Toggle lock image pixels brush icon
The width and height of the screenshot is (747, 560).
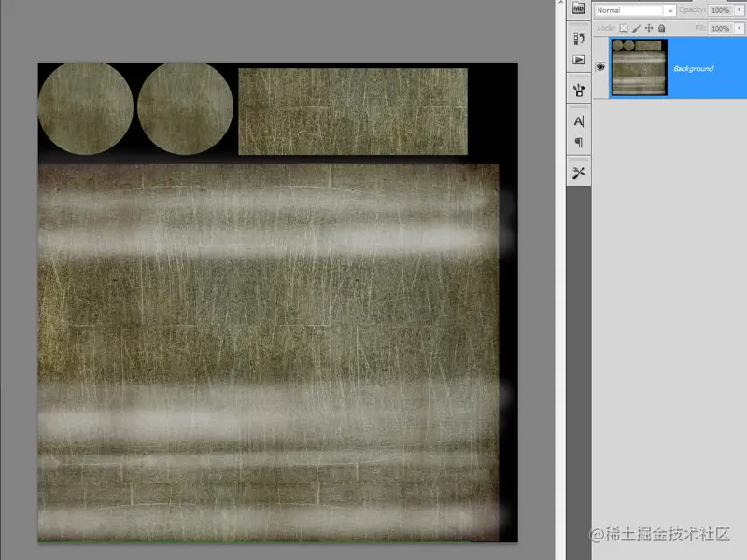click(636, 29)
